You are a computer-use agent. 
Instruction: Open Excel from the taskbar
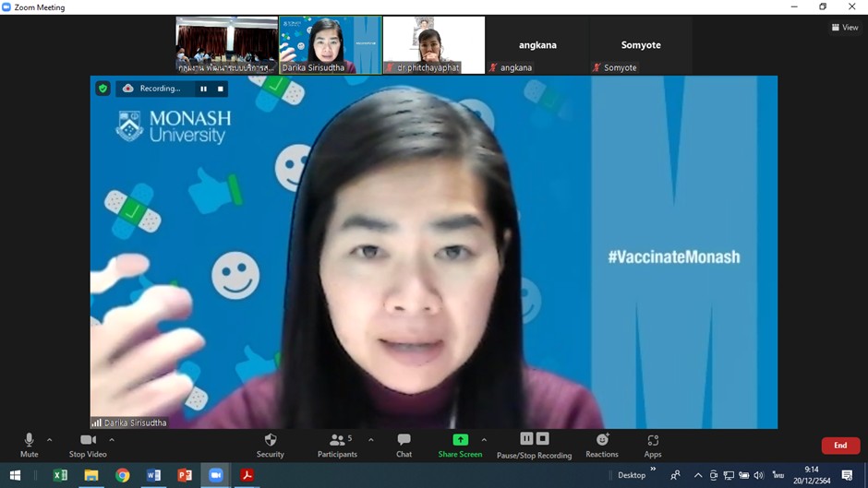click(x=60, y=475)
